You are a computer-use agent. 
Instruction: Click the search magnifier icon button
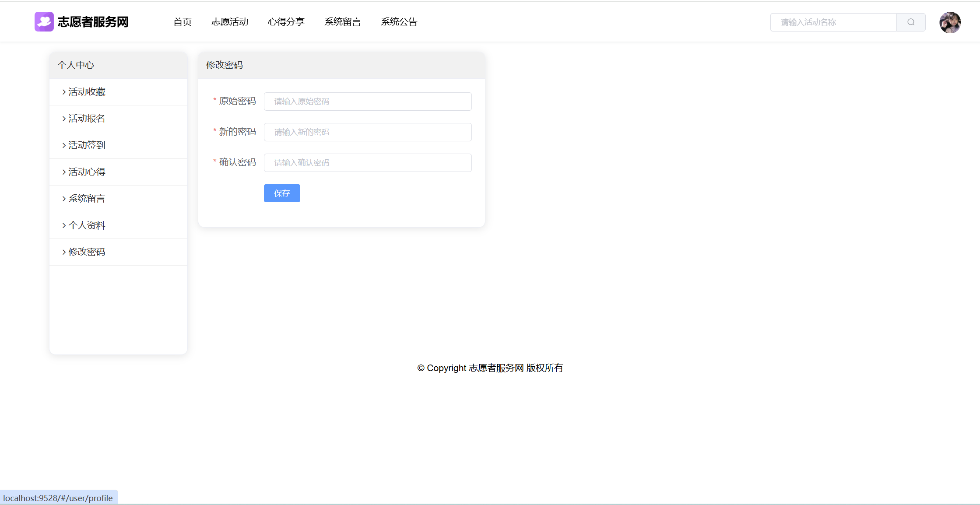[910, 22]
